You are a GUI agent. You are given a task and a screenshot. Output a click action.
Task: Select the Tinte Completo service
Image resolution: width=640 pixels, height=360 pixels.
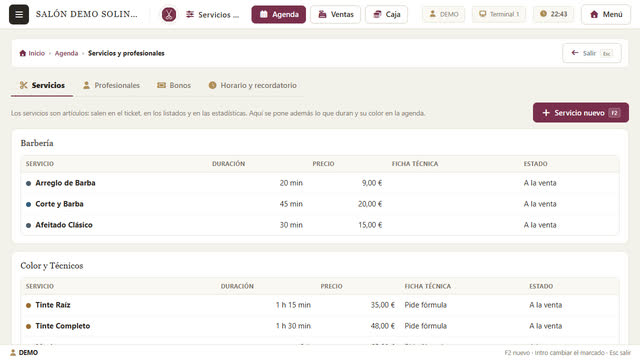click(x=62, y=326)
